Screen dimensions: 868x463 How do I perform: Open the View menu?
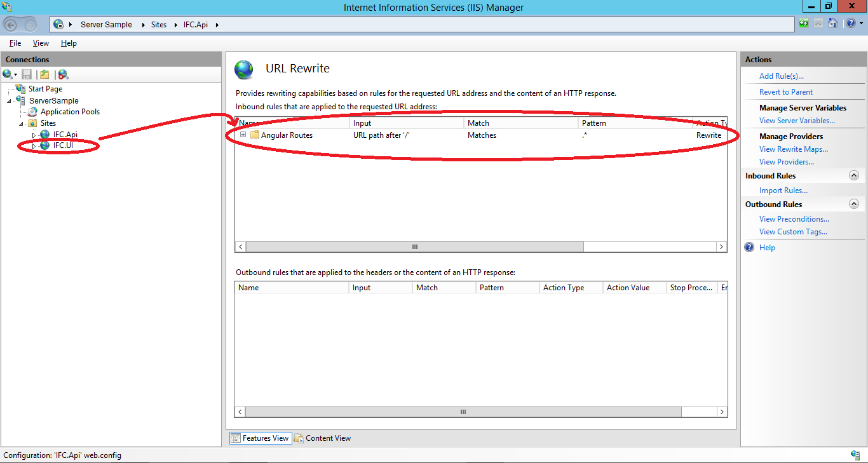[x=41, y=43]
